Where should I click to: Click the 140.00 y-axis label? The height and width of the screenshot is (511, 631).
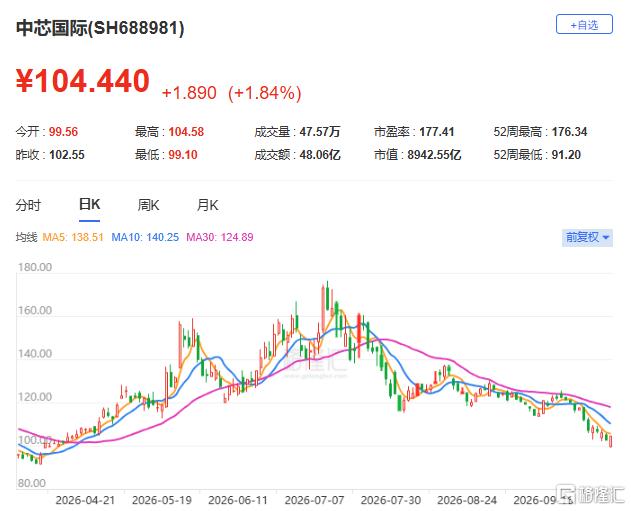point(35,354)
